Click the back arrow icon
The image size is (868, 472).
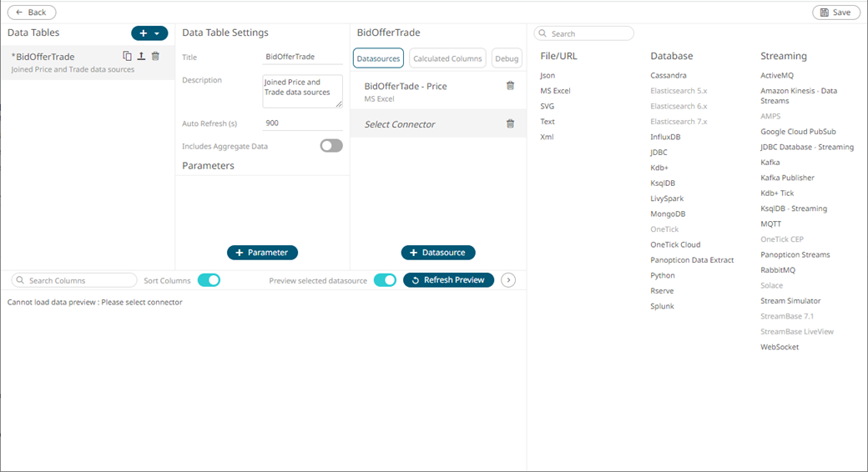18,13
